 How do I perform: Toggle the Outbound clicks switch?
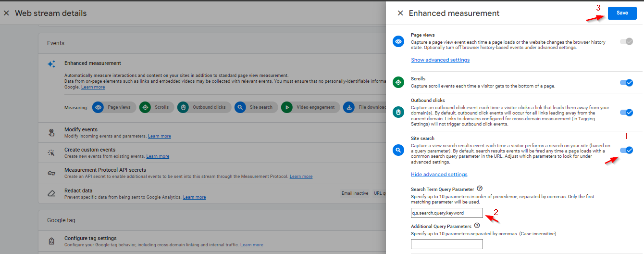tap(626, 113)
